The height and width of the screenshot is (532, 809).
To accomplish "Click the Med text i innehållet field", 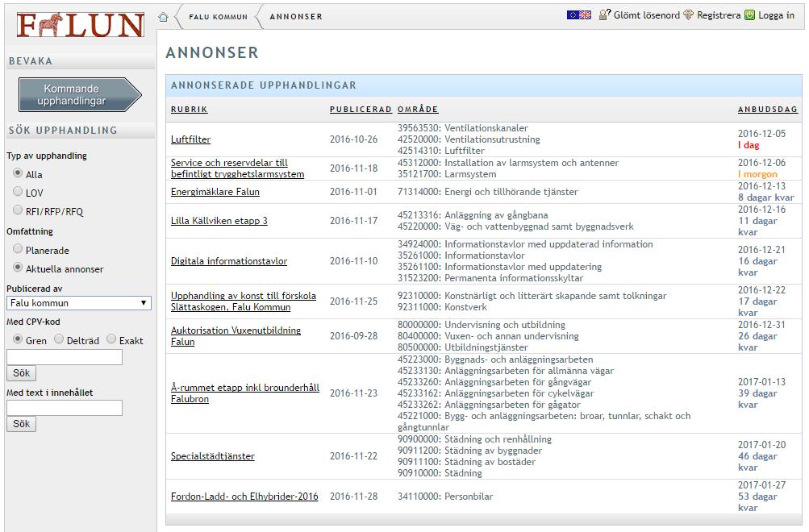I will click(x=65, y=408).
